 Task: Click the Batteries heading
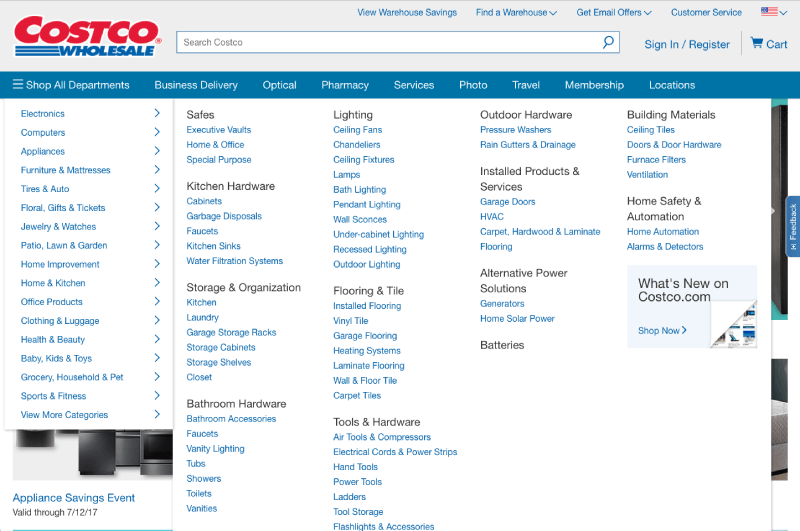click(x=502, y=345)
